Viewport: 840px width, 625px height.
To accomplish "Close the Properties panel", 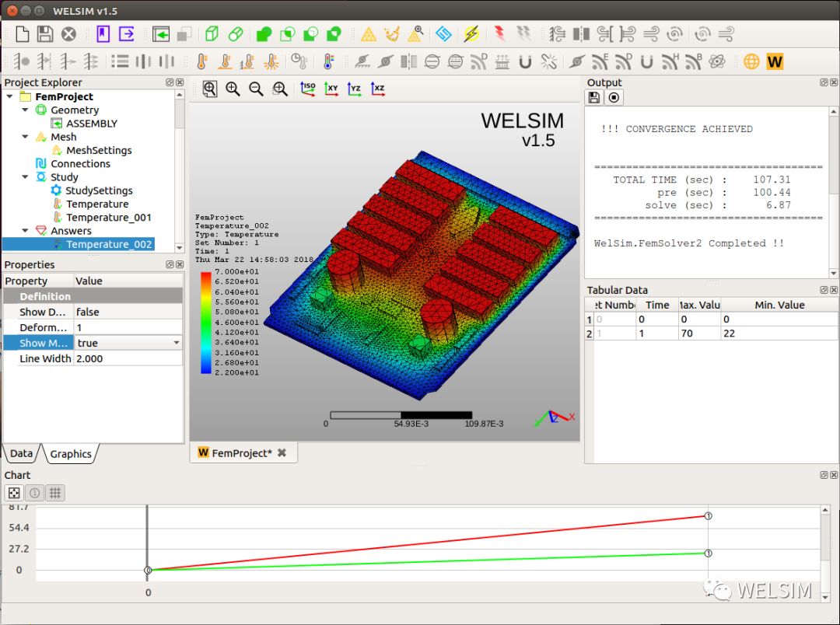I will pos(180,264).
